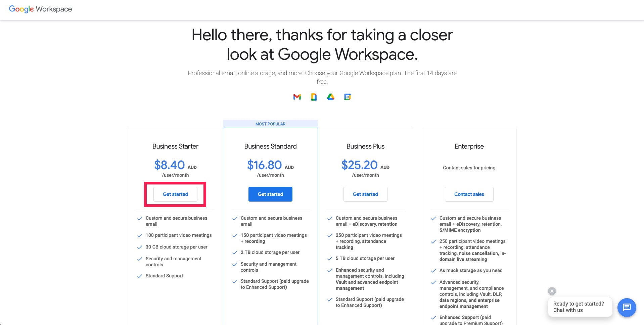Screen dimensions: 644x325
Task: Open the Google Workspace logo link
Action: [x=40, y=9]
